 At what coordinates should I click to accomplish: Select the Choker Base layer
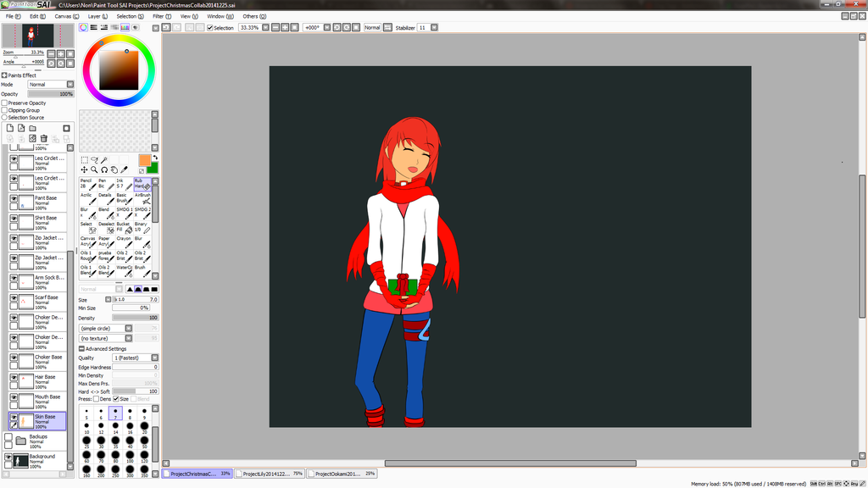click(x=37, y=361)
